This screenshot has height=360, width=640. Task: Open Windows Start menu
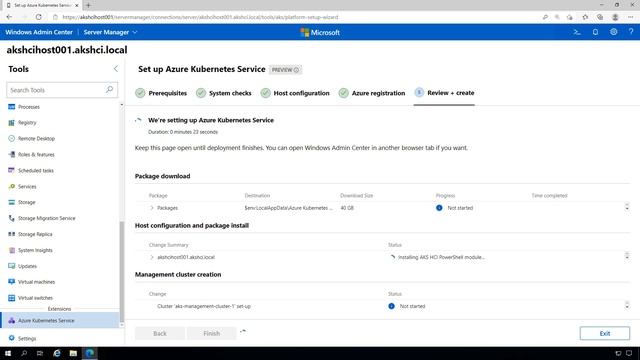pyautogui.click(x=8, y=353)
